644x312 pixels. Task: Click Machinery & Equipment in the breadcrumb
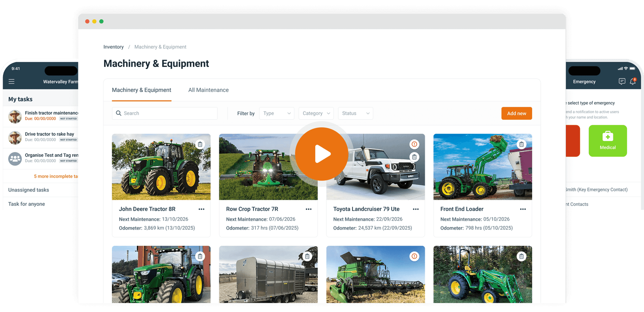(160, 47)
